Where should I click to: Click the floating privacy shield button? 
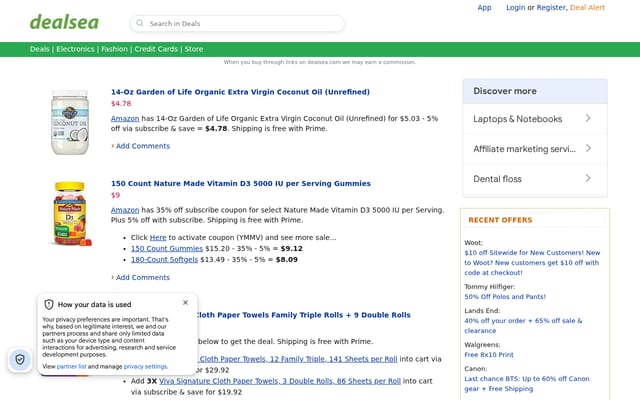coord(20,359)
